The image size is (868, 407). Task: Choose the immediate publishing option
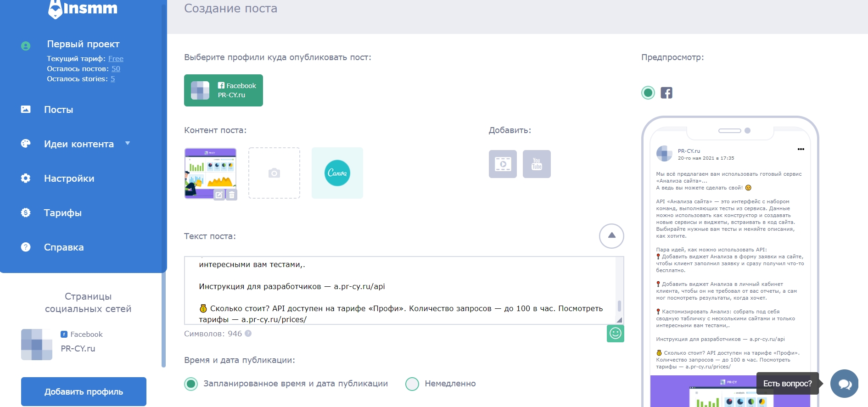(412, 384)
